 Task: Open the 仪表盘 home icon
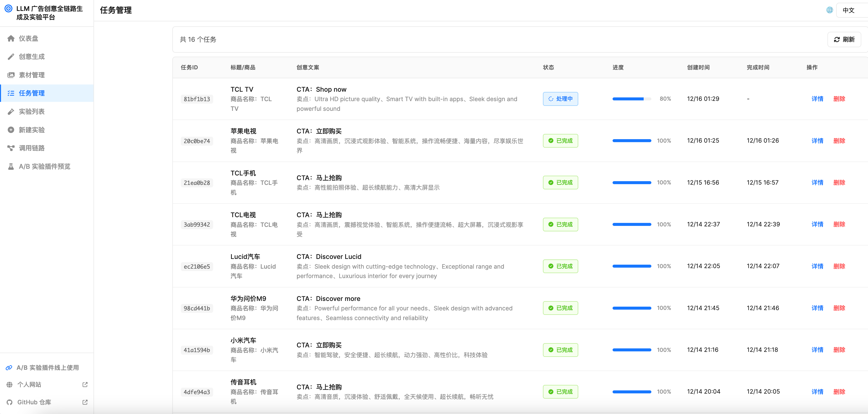[11, 38]
